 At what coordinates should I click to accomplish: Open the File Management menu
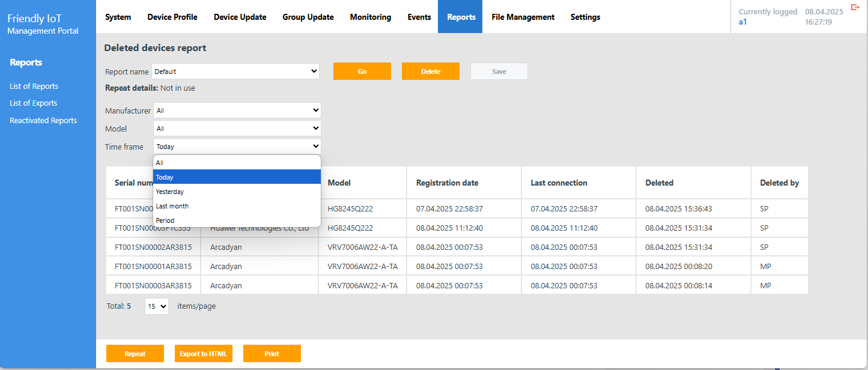523,17
